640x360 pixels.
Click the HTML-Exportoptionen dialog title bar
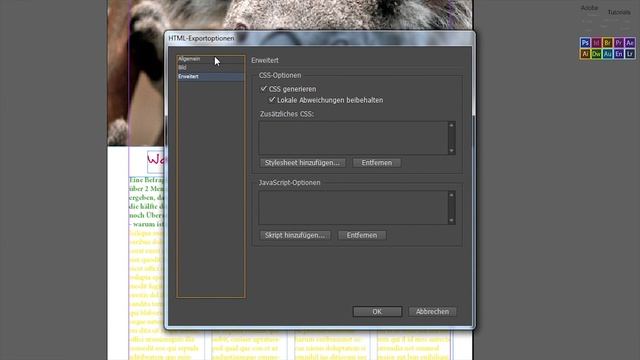(320, 38)
